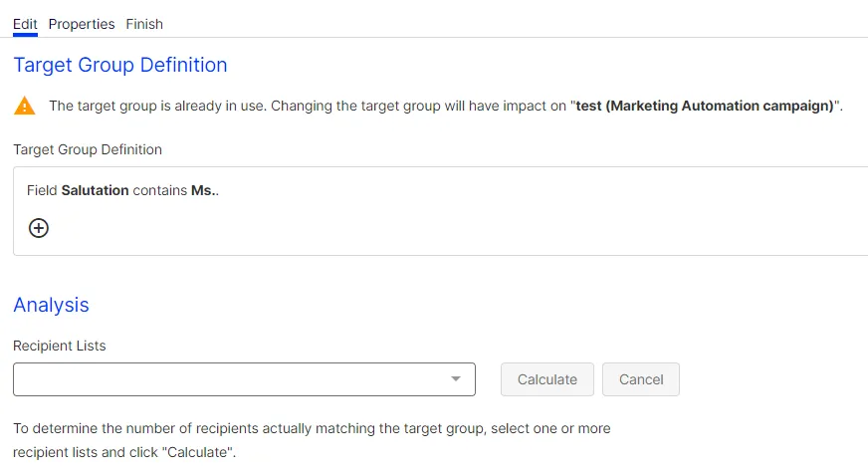Click the small Target Group Definition label
This screenshot has width=868, height=473.
tap(88, 149)
